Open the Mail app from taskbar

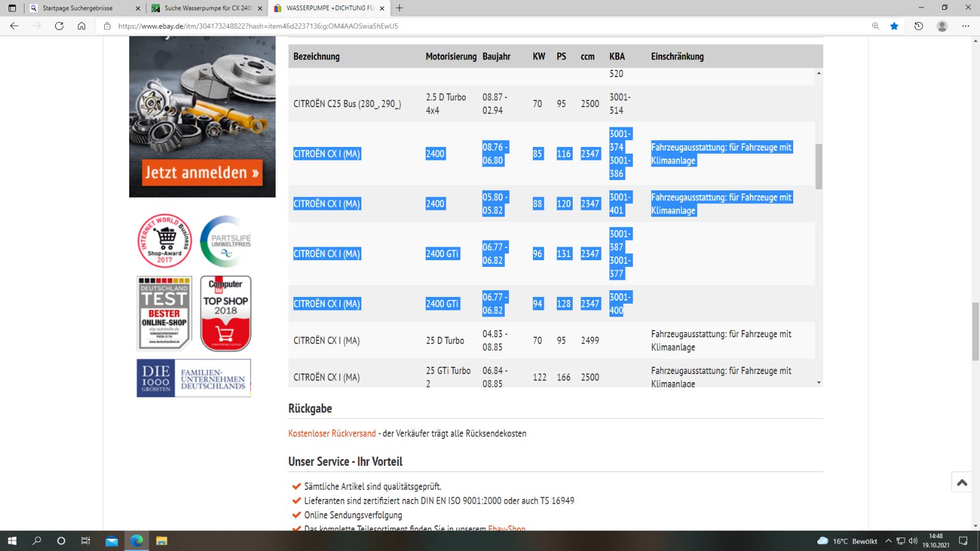pos(111,541)
